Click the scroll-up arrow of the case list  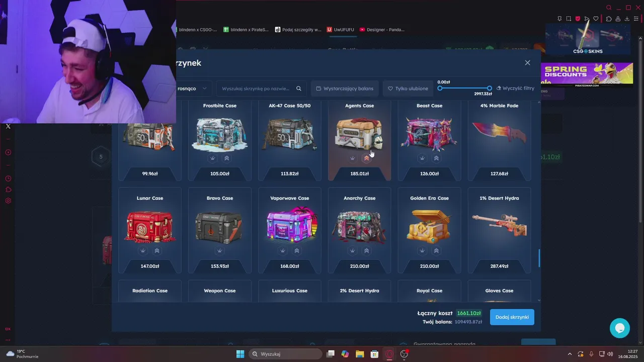click(x=539, y=102)
